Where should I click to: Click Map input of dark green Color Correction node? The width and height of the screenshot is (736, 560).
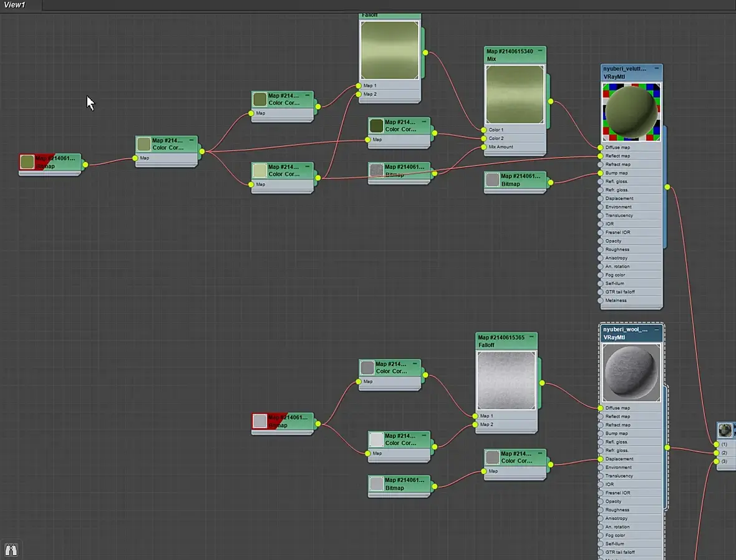coord(367,140)
